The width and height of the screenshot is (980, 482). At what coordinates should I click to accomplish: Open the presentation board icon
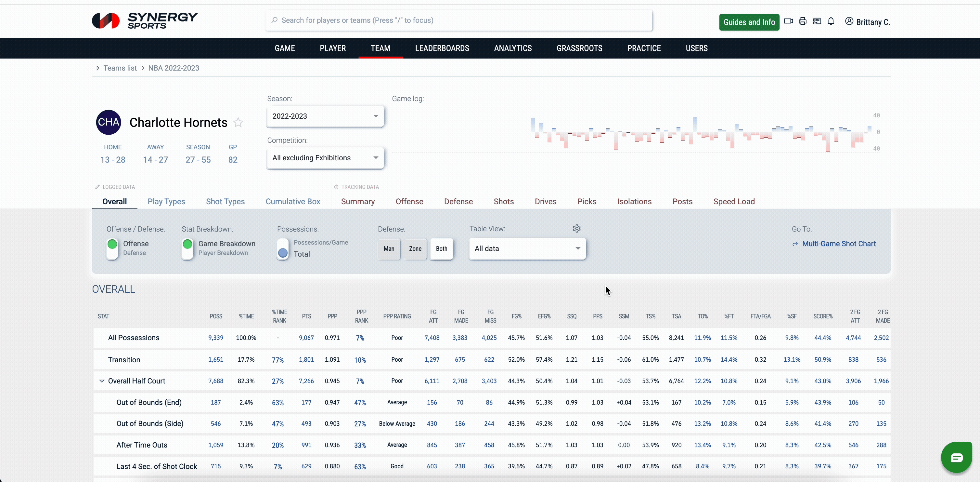click(x=817, y=21)
